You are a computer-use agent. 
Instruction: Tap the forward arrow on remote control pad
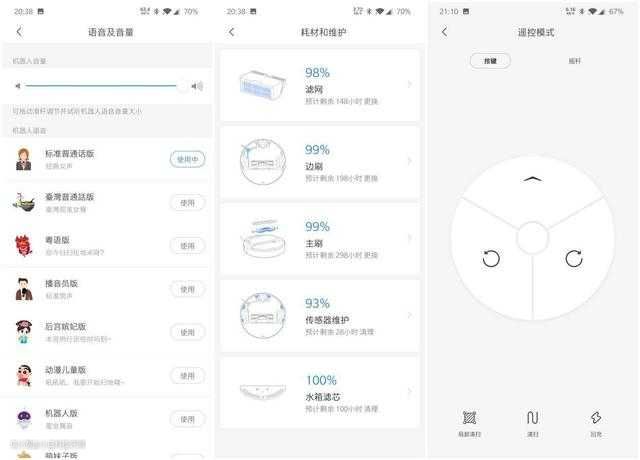pos(532,179)
